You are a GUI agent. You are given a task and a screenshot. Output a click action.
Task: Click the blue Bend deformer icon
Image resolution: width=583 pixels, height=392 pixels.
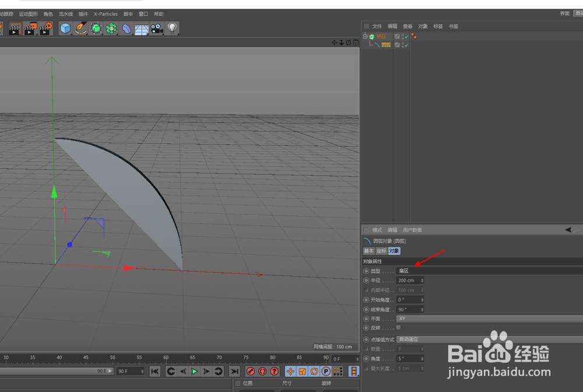[127, 29]
